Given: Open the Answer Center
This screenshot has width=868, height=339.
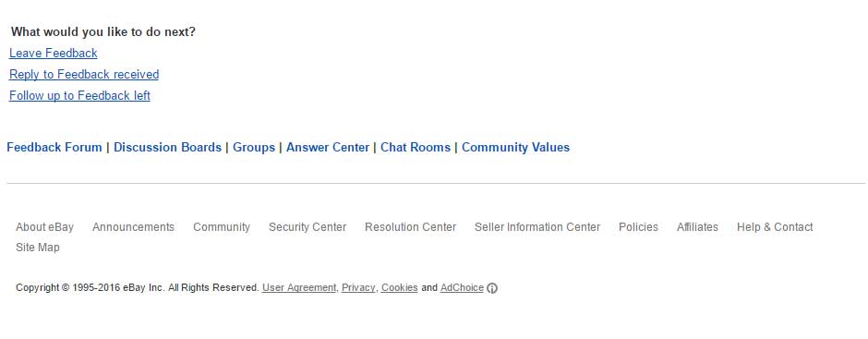Looking at the screenshot, I should tap(328, 148).
